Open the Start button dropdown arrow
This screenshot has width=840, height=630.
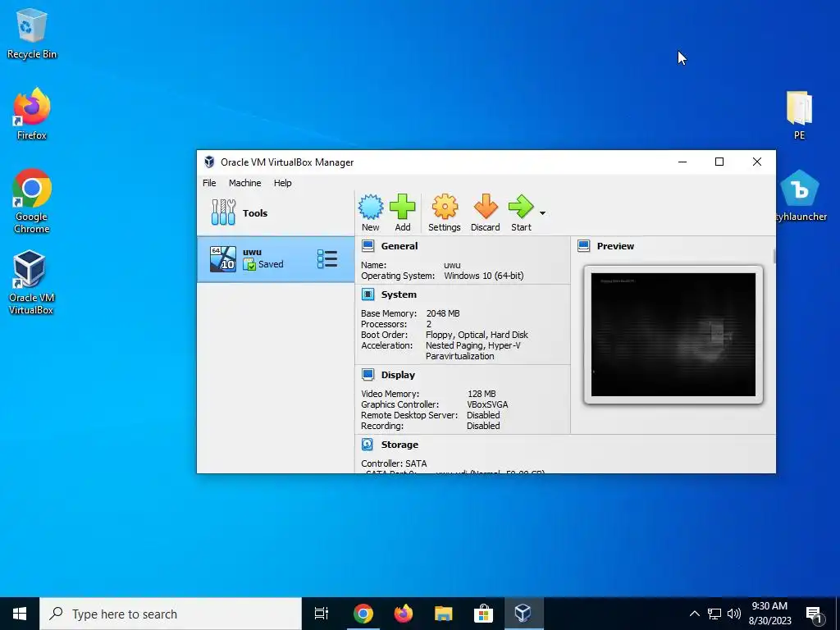[x=542, y=213]
